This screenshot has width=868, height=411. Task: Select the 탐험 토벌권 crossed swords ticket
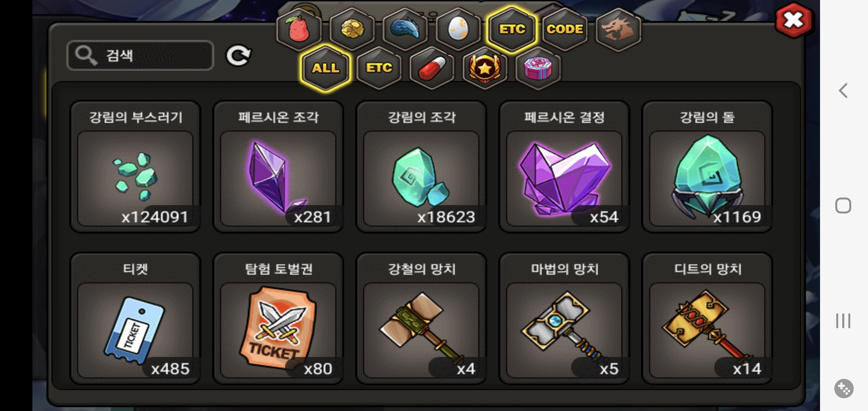pyautogui.click(x=278, y=318)
